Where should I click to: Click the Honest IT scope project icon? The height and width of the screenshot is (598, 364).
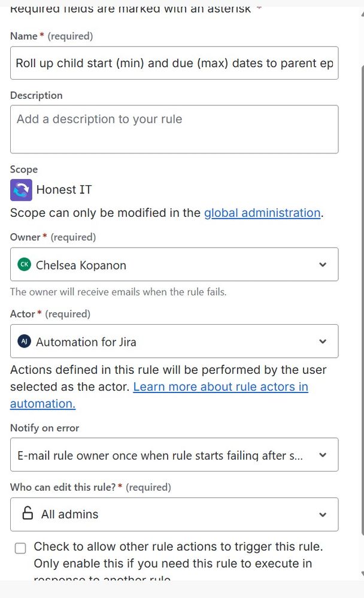pyautogui.click(x=21, y=190)
